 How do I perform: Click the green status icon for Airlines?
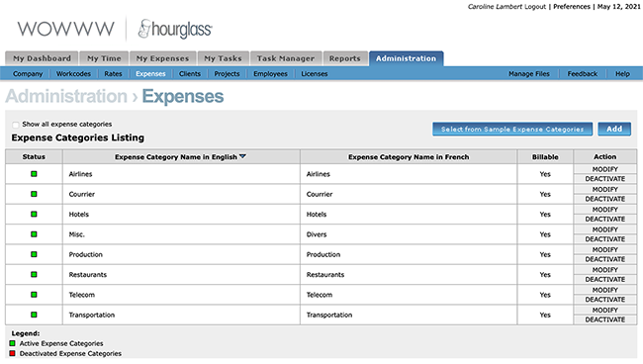[x=34, y=174]
